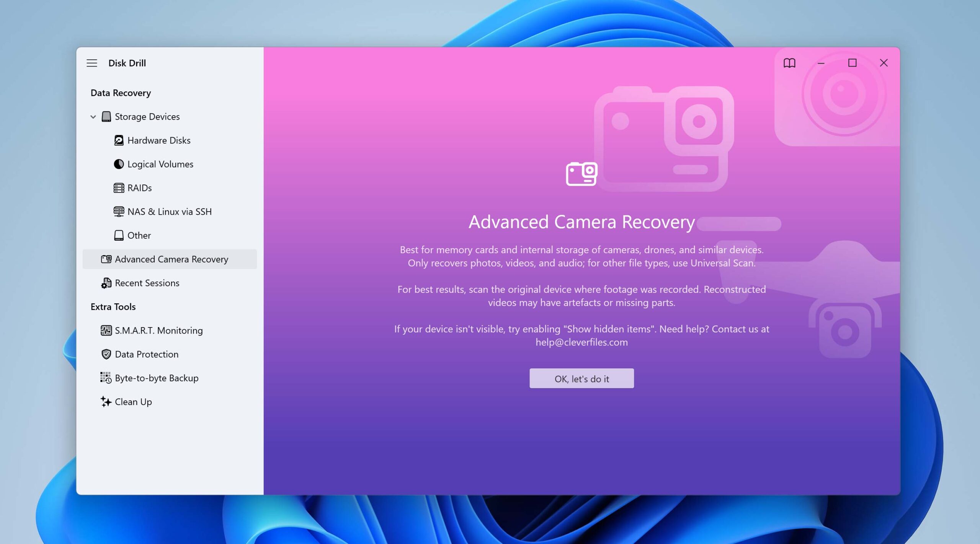Maximize the Disk Drill window
The image size is (980, 544).
852,63
